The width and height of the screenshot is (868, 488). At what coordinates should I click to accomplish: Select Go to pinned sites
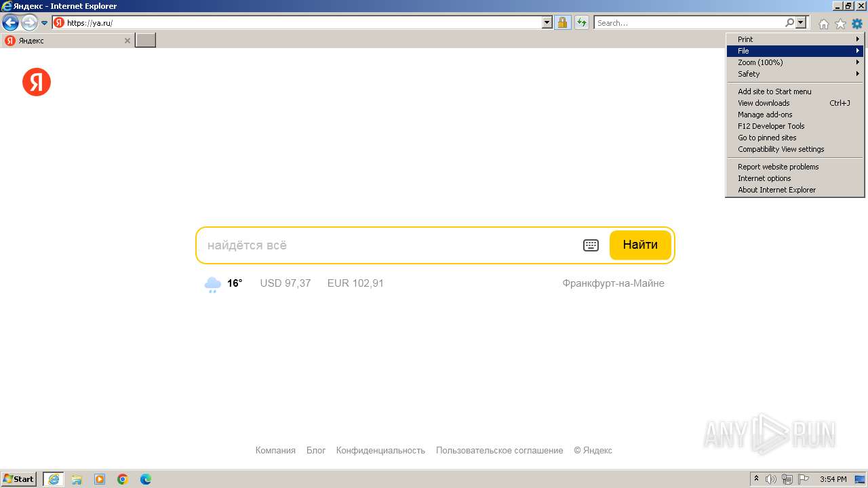pos(795,138)
